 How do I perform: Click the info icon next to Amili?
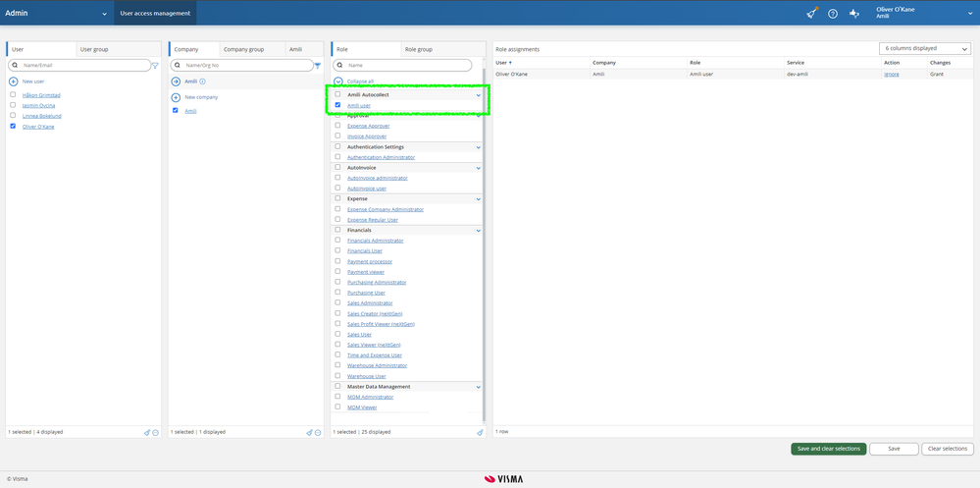[202, 81]
